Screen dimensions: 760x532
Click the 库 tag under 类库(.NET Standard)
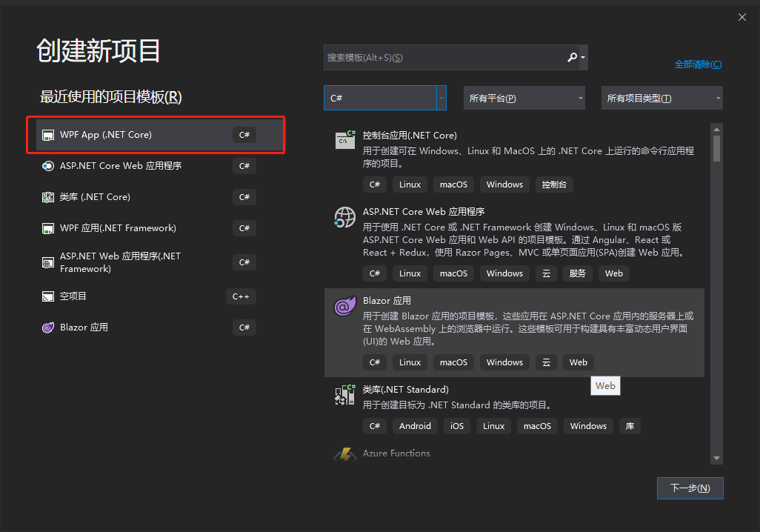[630, 426]
